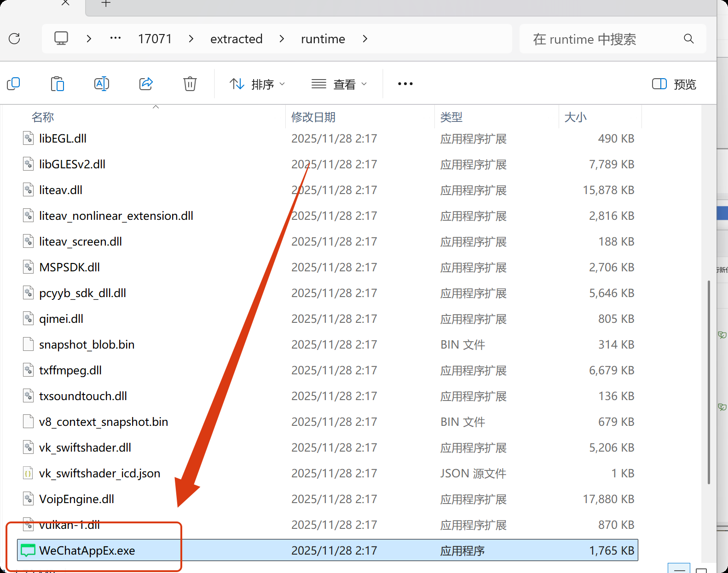Click the Share icon in the toolbar

(x=146, y=84)
